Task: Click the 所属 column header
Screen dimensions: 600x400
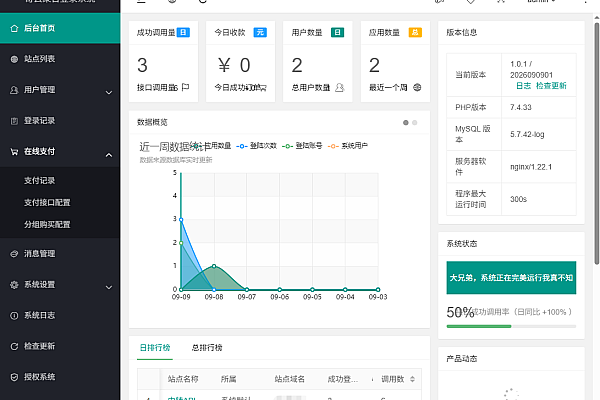Action: (228, 379)
